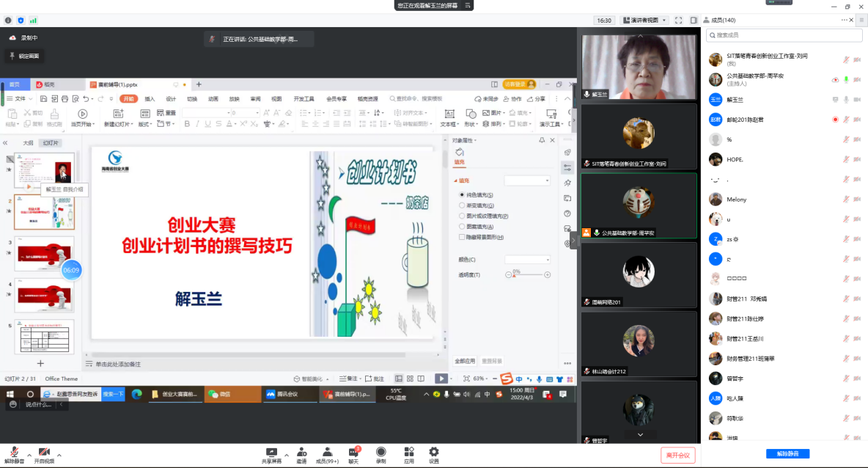Viewport: 868px width, 468px height.
Task: Expand video options arrow beside 开启视频
Action: (x=59, y=454)
